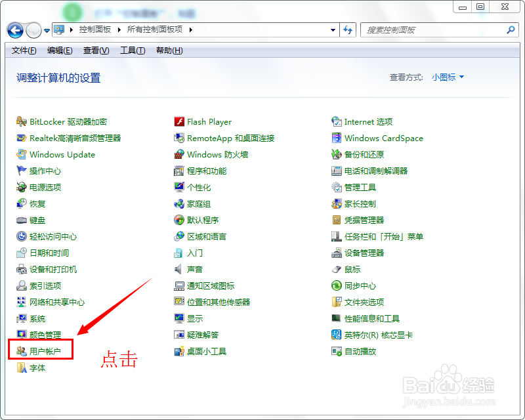The width and height of the screenshot is (525, 420).
Task: Open RemoteApp 和桌面连接 link
Action: [x=231, y=138]
